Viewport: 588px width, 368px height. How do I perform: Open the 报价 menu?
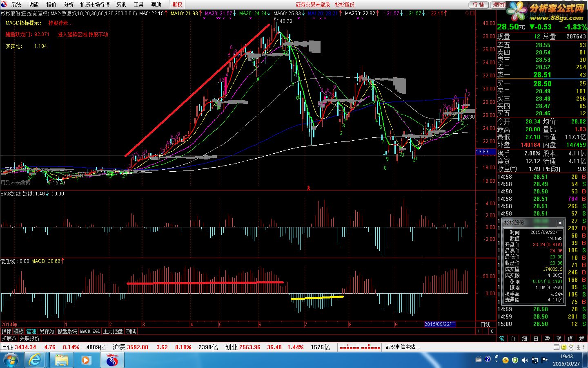pyautogui.click(x=51, y=4)
